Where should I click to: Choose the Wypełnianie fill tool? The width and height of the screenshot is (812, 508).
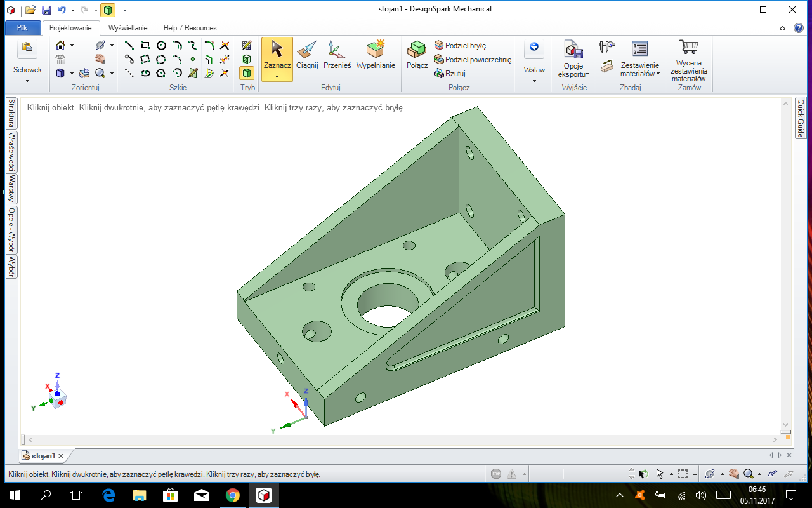[x=376, y=55]
